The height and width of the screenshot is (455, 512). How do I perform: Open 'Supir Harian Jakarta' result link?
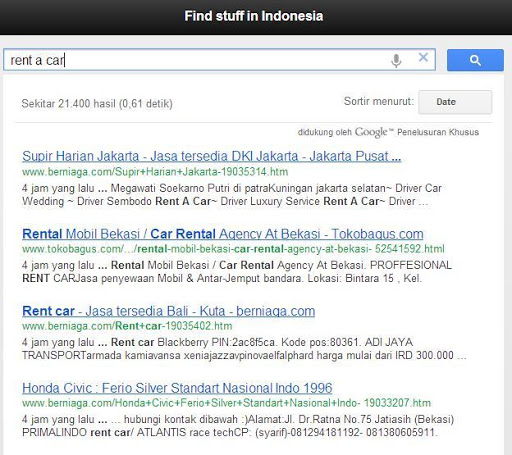click(212, 156)
